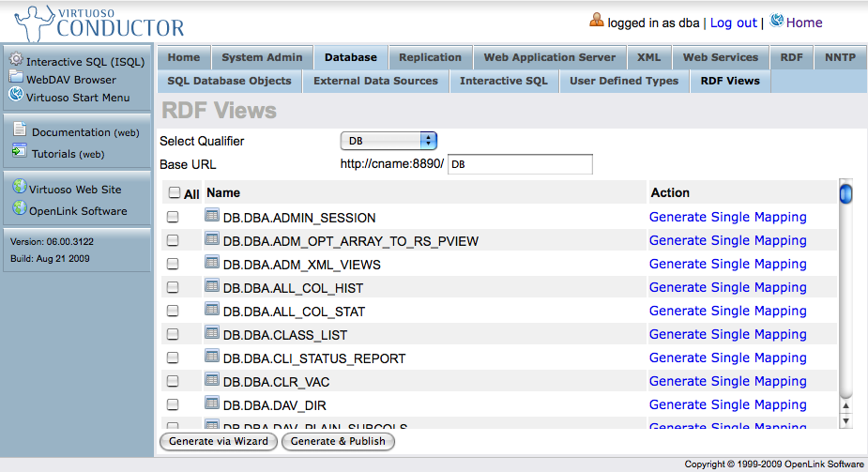Click the Interactive SQL (ISQL) gear icon
The image size is (868, 472).
(16, 60)
